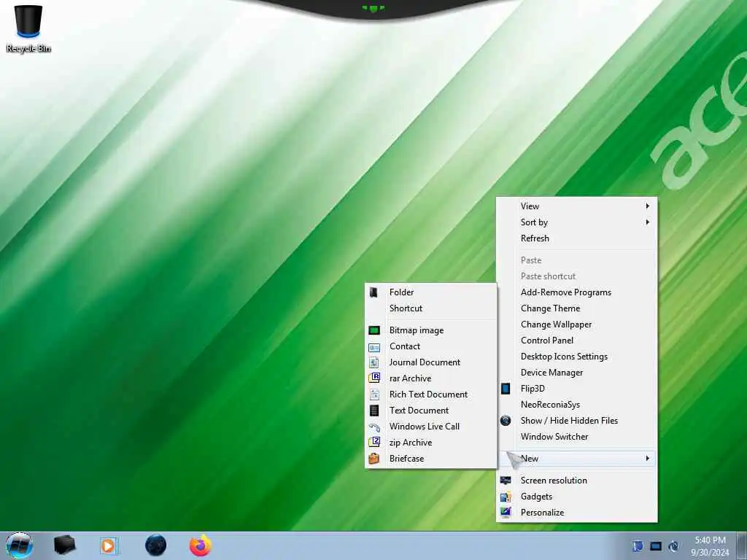Select NeoReconiaSys entry

[550, 405]
